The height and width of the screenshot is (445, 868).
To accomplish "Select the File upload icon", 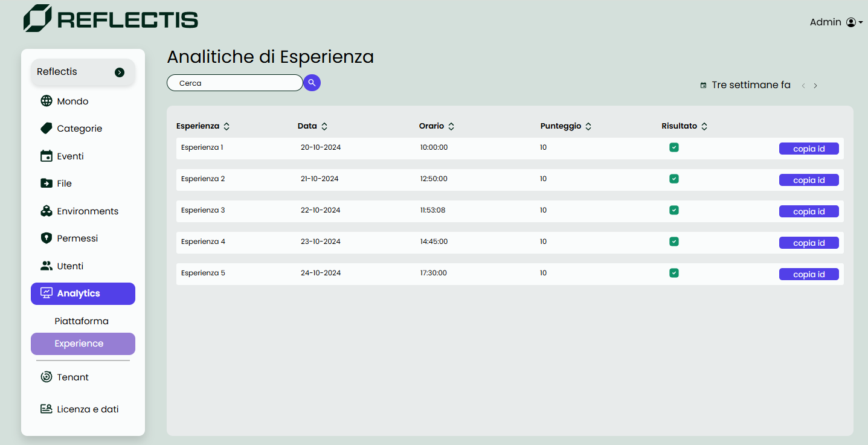I will (x=46, y=183).
